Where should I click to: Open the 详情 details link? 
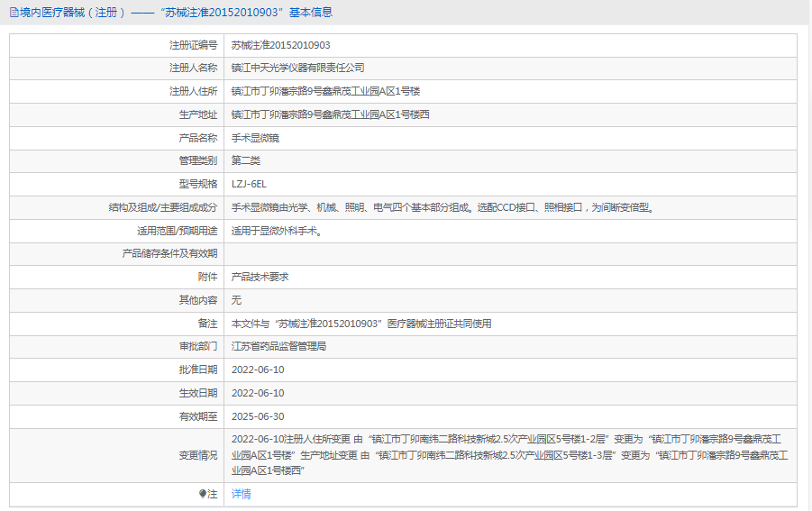coord(241,494)
